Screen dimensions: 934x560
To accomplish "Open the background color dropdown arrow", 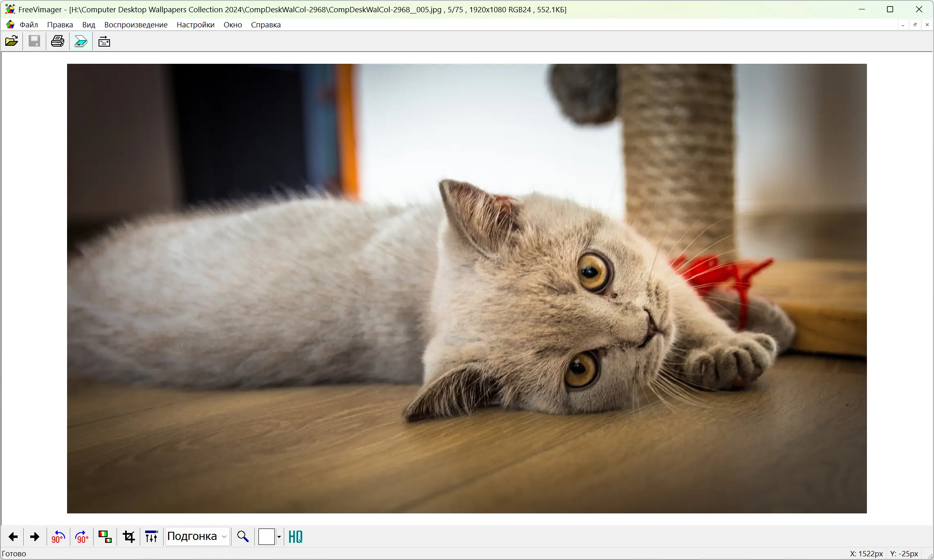I will pyautogui.click(x=279, y=537).
